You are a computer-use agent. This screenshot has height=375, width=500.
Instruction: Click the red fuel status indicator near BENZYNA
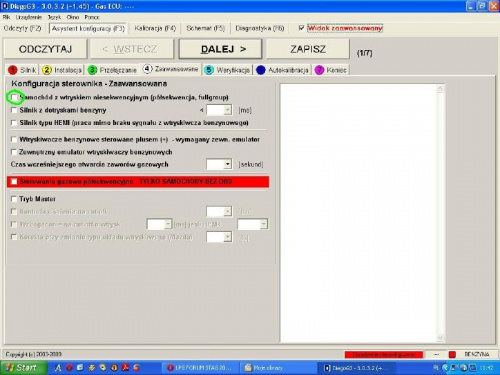pos(452,354)
